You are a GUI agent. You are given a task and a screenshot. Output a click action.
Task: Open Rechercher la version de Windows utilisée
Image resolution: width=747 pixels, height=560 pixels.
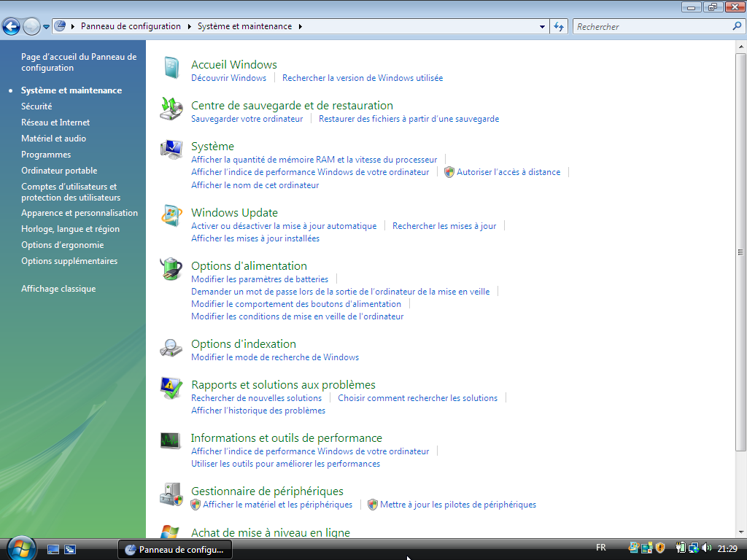(x=363, y=78)
